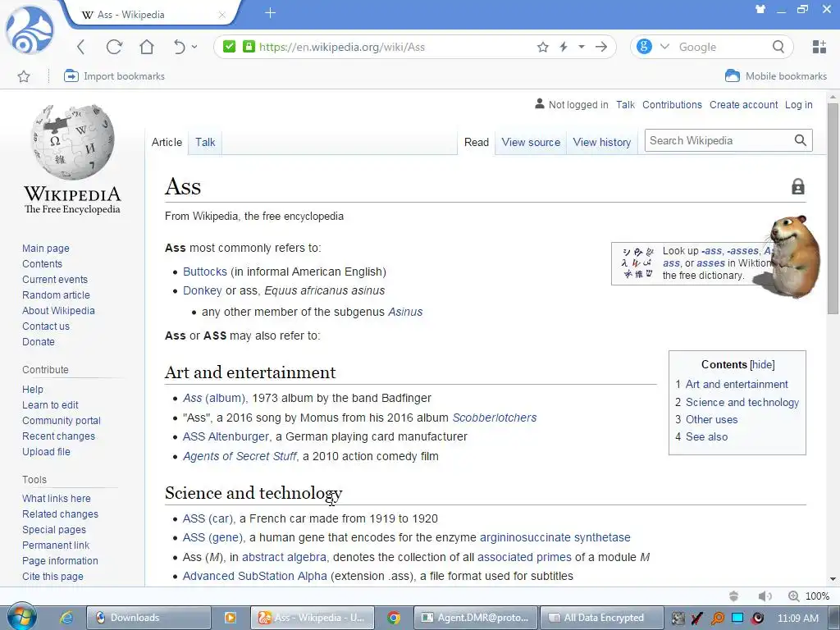Click the page protection padlock icon
This screenshot has height=630, width=840.
[797, 186]
